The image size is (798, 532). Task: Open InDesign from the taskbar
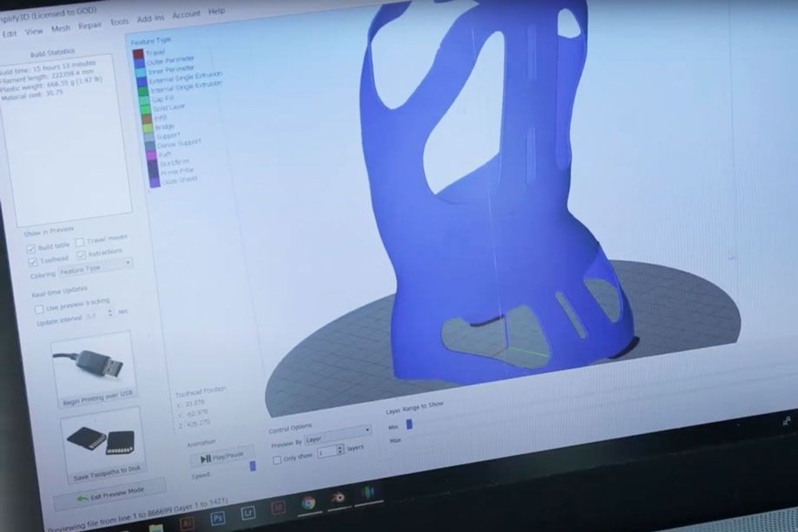click(278, 508)
